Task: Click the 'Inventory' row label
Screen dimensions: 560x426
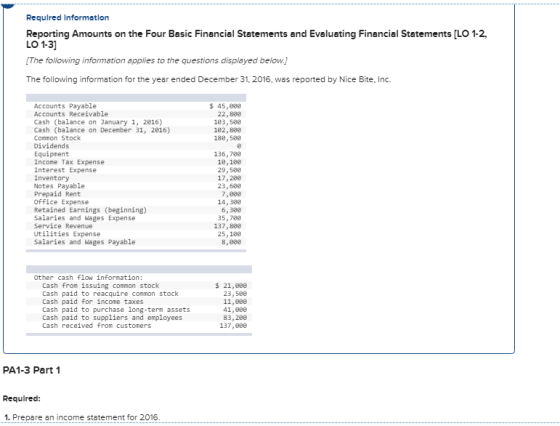Action: [51, 178]
